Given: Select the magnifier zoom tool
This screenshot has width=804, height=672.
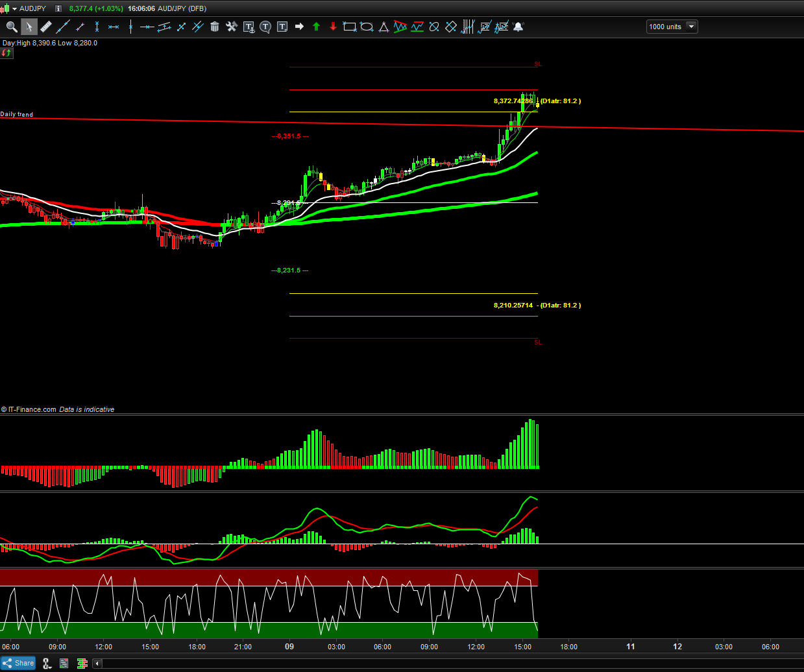Looking at the screenshot, I should coord(12,27).
